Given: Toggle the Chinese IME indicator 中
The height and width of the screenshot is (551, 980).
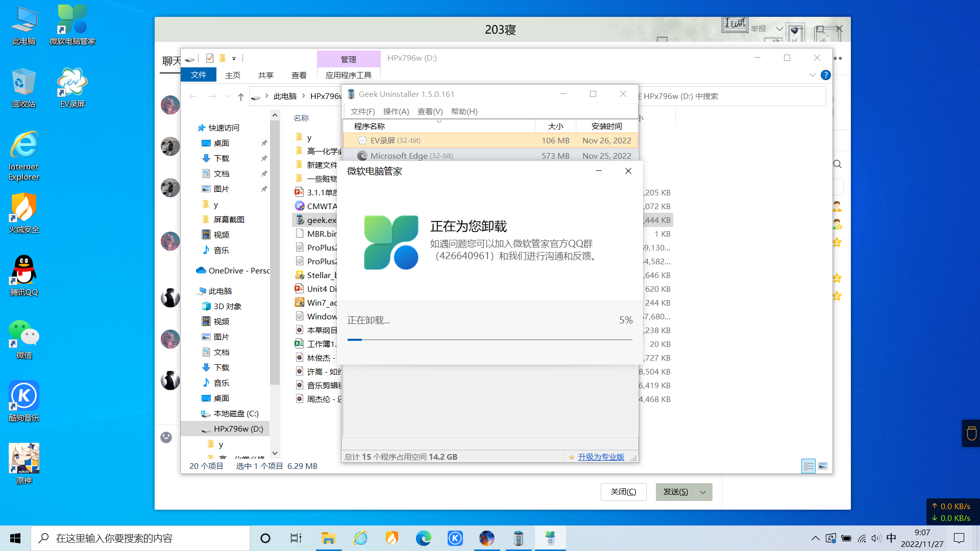Looking at the screenshot, I should pyautogui.click(x=891, y=538).
